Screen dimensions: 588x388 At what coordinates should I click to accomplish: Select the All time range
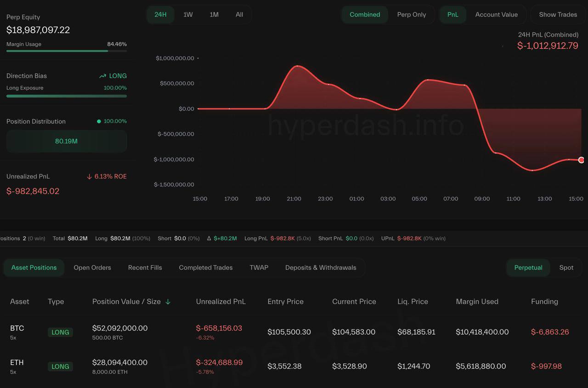coord(239,15)
